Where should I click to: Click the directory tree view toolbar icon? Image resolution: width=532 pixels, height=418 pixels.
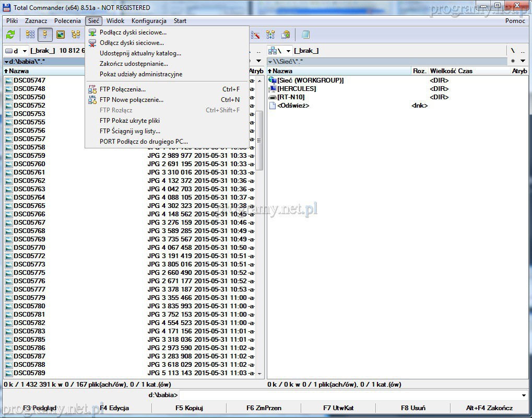tap(76, 35)
